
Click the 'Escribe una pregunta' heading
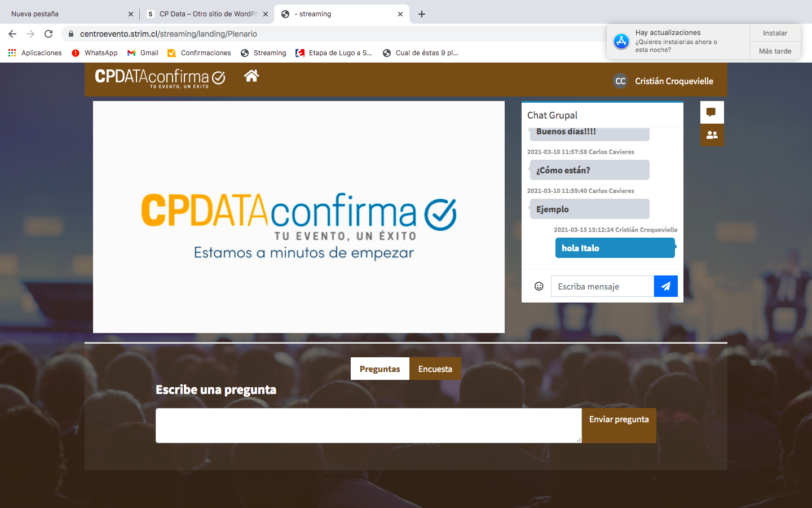(216, 389)
